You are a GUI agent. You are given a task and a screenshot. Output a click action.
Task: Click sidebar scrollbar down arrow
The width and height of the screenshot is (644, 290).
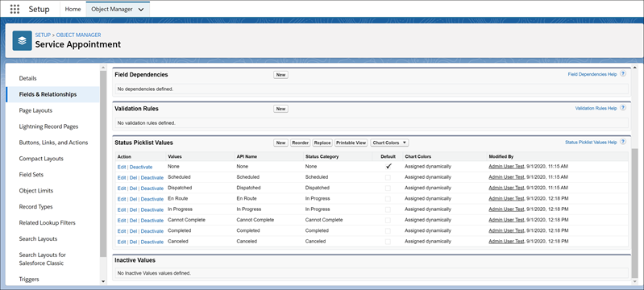coord(103,281)
